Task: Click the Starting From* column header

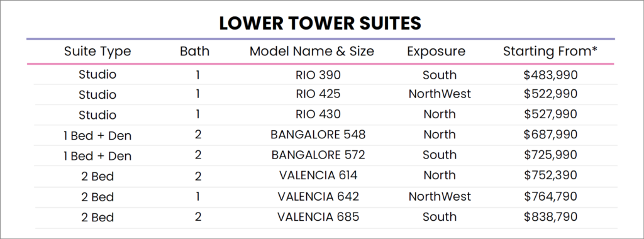Action: pyautogui.click(x=550, y=52)
